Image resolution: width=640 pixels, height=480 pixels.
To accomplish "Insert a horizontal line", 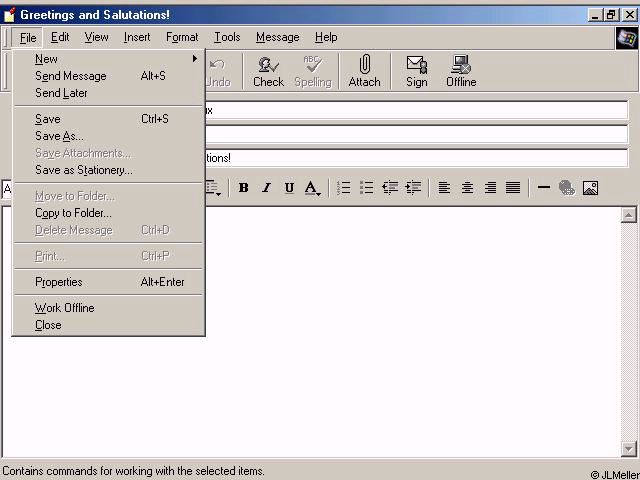I will pyautogui.click(x=544, y=188).
